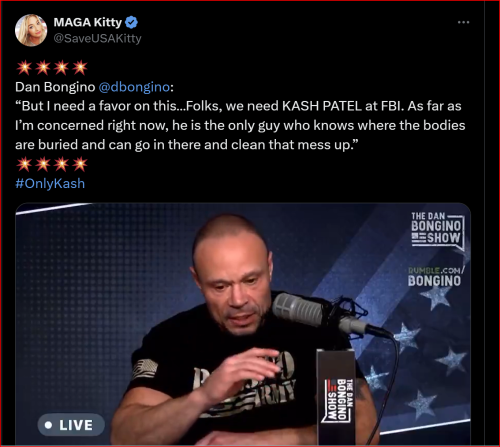Open the #OnlyKash hashtag
Screen dimensions: 500x447
(x=50, y=184)
